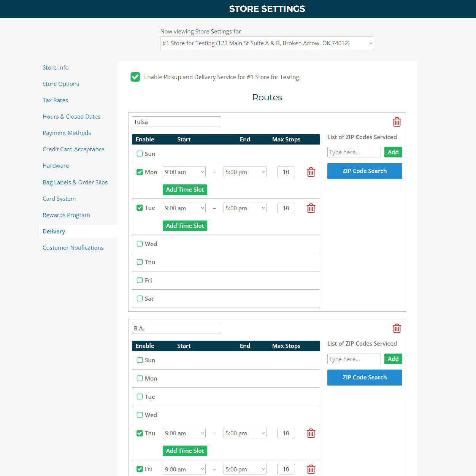Image resolution: width=476 pixels, height=476 pixels.
Task: Open Tax Rates section
Action: (55, 100)
